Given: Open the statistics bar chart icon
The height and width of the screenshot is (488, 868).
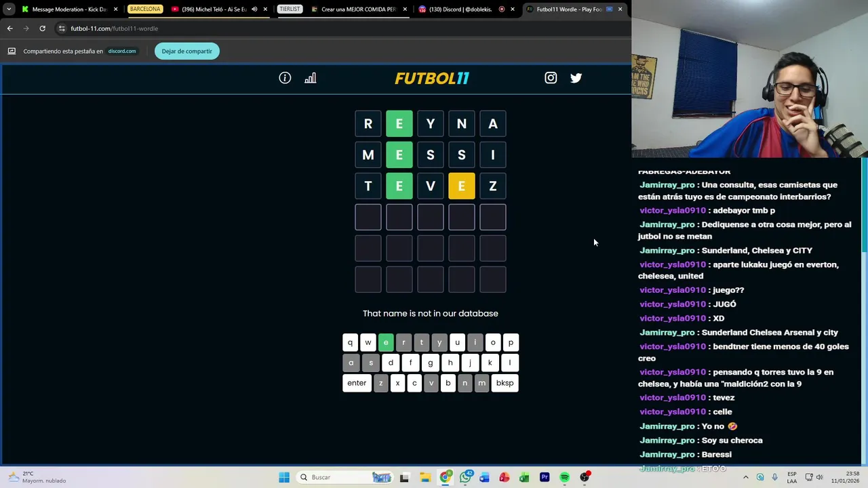Looking at the screenshot, I should [x=310, y=78].
